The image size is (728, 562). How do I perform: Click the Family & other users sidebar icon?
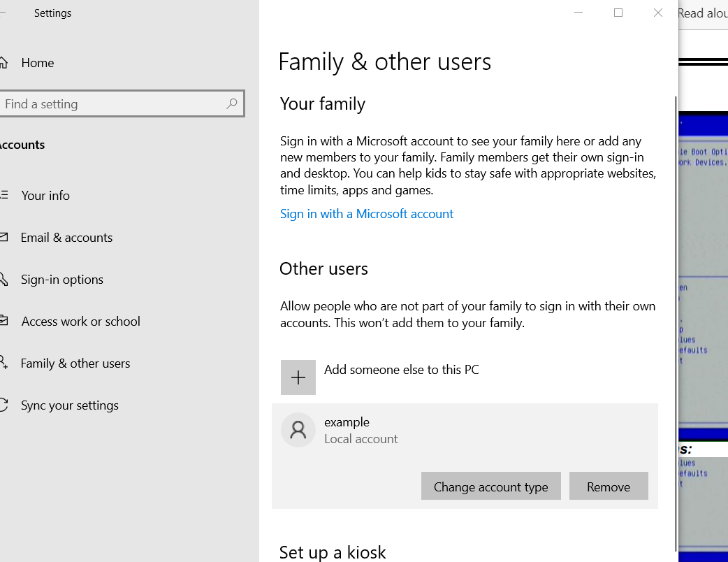3,363
